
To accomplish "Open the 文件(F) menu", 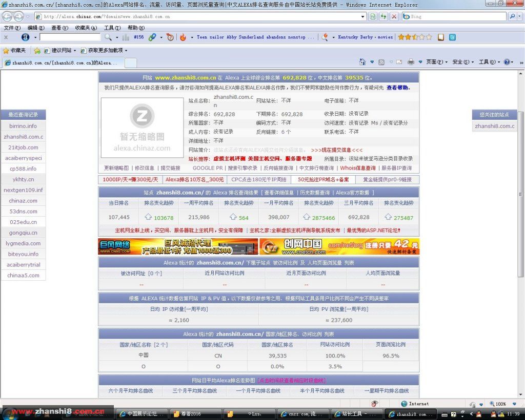I will 12,28.
